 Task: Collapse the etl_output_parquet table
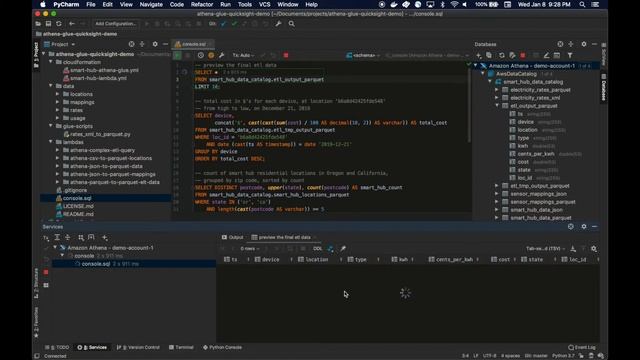tap(497, 106)
